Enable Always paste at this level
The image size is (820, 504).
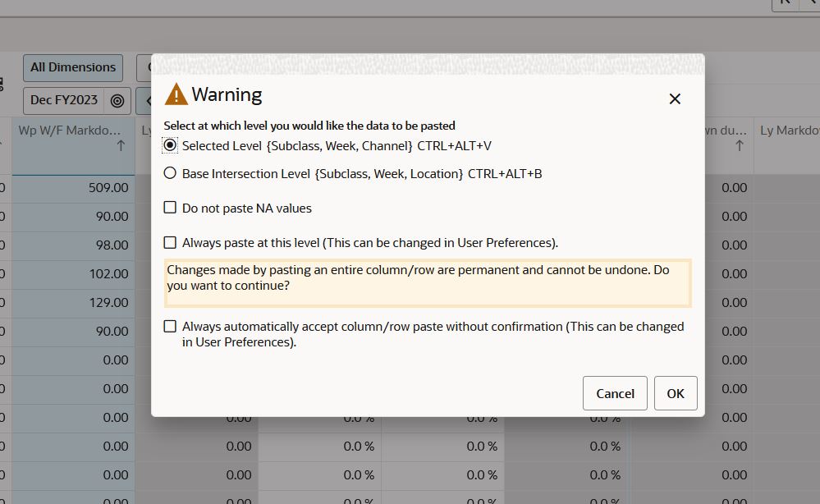(x=170, y=242)
